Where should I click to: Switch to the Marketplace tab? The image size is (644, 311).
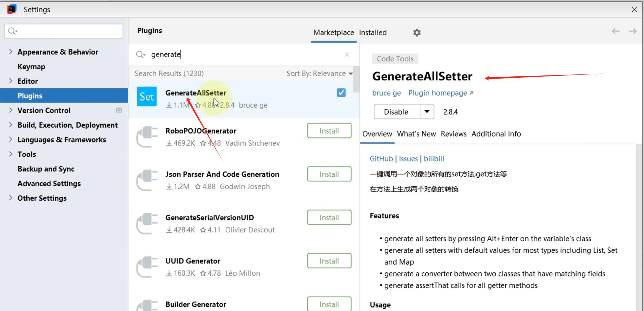[x=333, y=33]
